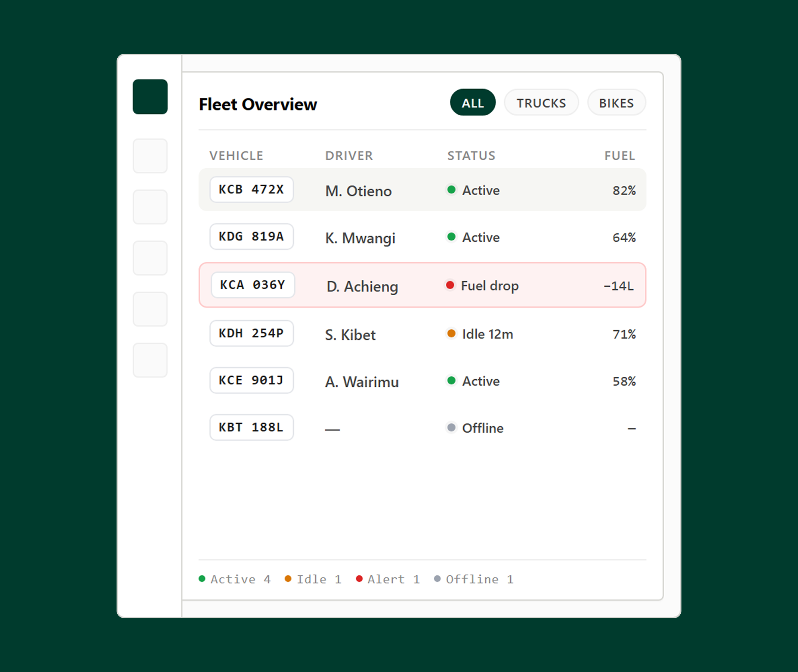Click driver name S. Kibet
This screenshot has width=798, height=672.
[350, 335]
